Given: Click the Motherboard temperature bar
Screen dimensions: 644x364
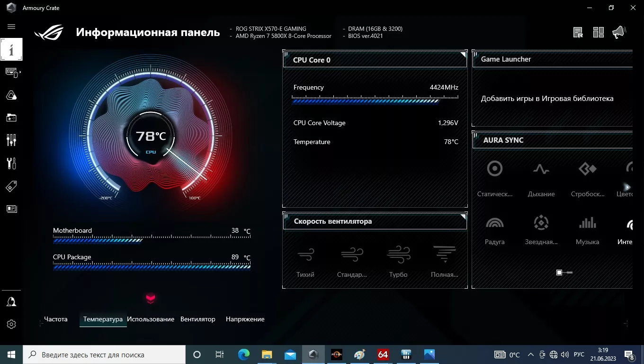Looking at the screenshot, I should 152,240.
